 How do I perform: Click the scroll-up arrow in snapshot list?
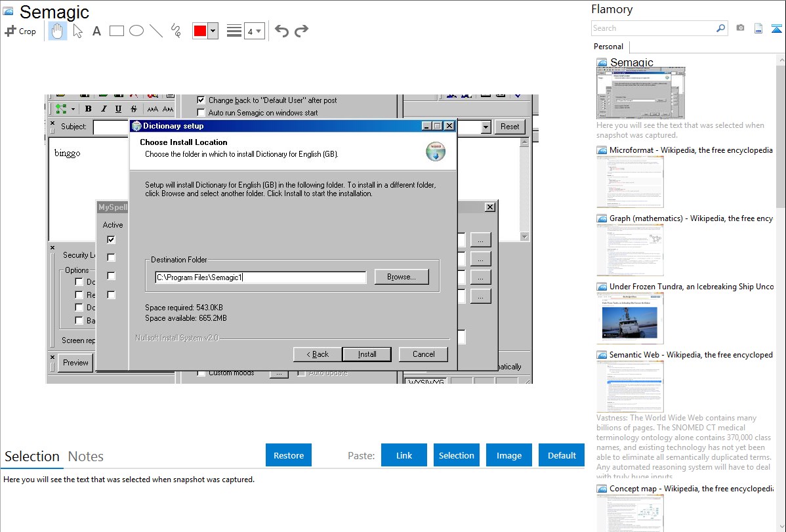781,60
